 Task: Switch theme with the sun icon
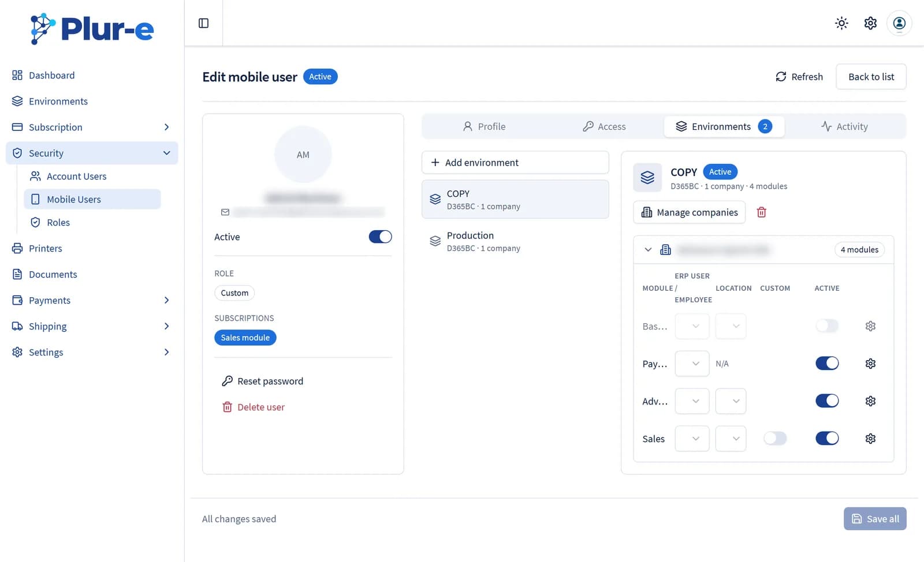(x=841, y=23)
